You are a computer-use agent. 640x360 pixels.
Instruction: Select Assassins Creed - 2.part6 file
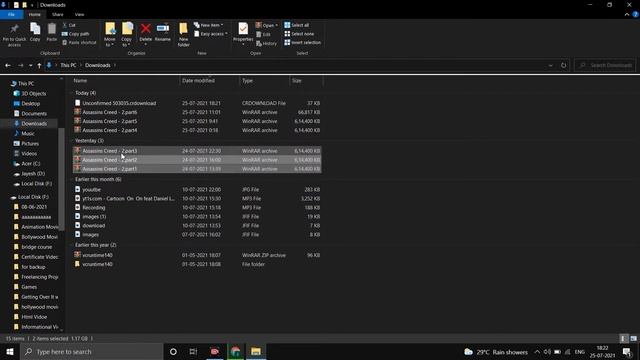point(197,112)
